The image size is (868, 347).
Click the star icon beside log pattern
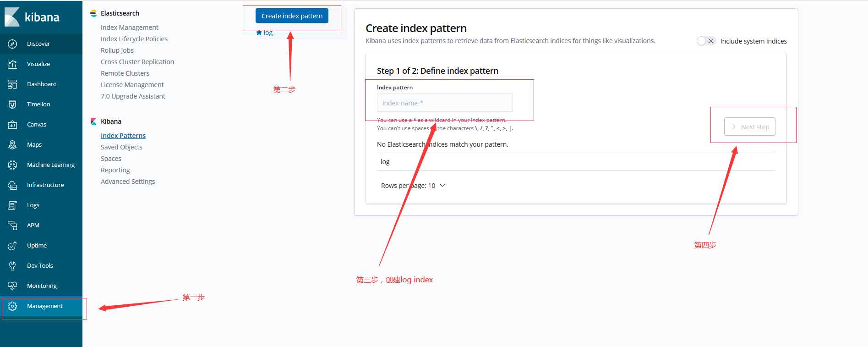pos(259,33)
